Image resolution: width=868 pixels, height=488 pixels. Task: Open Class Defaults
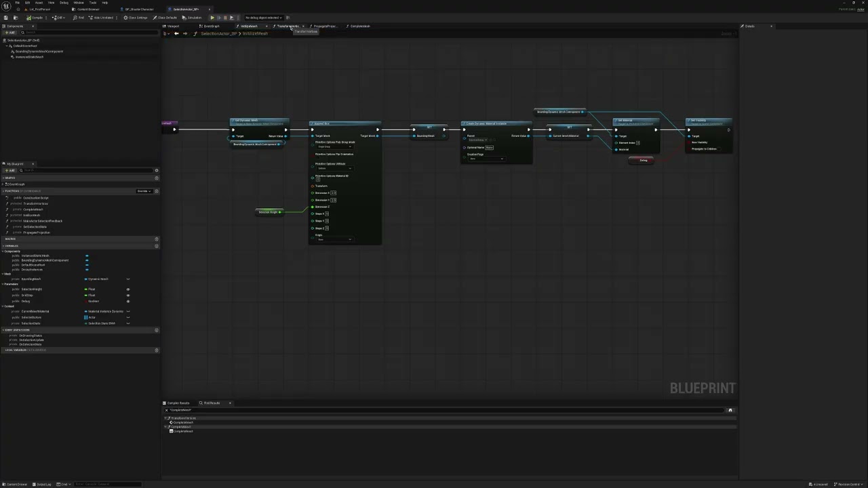pyautogui.click(x=165, y=18)
